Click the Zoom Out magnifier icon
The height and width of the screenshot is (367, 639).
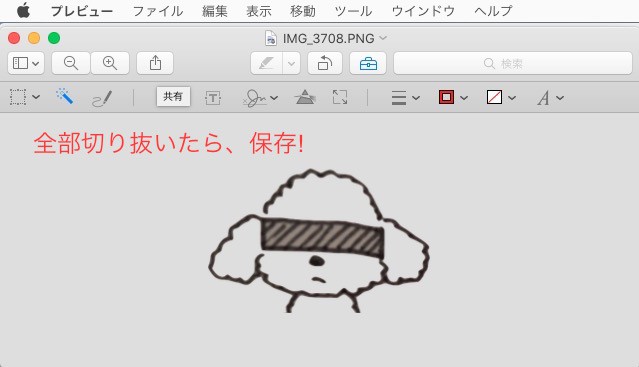[x=71, y=63]
